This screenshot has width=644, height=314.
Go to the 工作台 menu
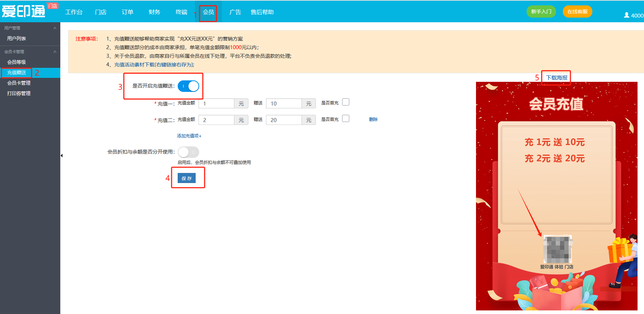click(74, 12)
